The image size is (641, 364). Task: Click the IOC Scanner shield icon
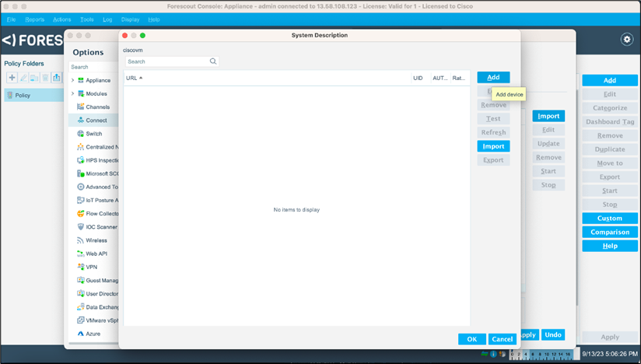click(81, 227)
